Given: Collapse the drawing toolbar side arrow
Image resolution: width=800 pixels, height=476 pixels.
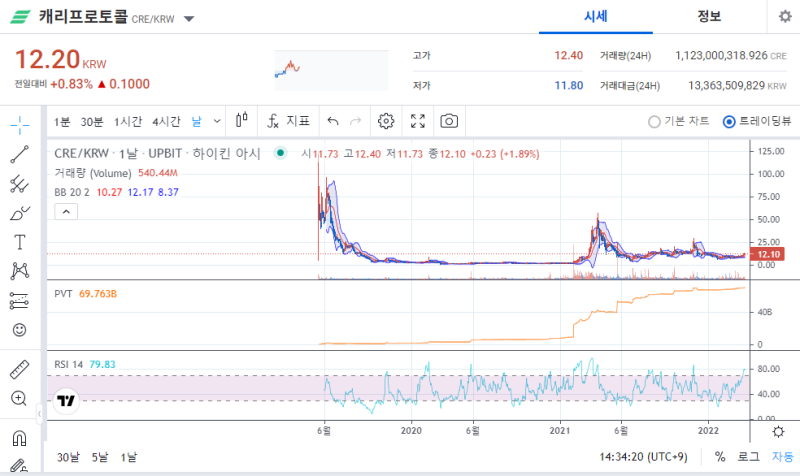Looking at the screenshot, I should (x=39, y=414).
